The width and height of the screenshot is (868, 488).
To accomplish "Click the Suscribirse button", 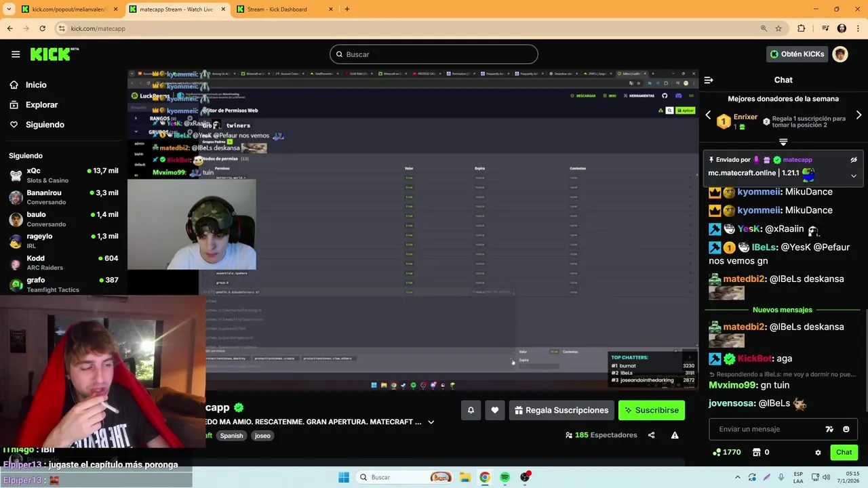I will 652,410.
